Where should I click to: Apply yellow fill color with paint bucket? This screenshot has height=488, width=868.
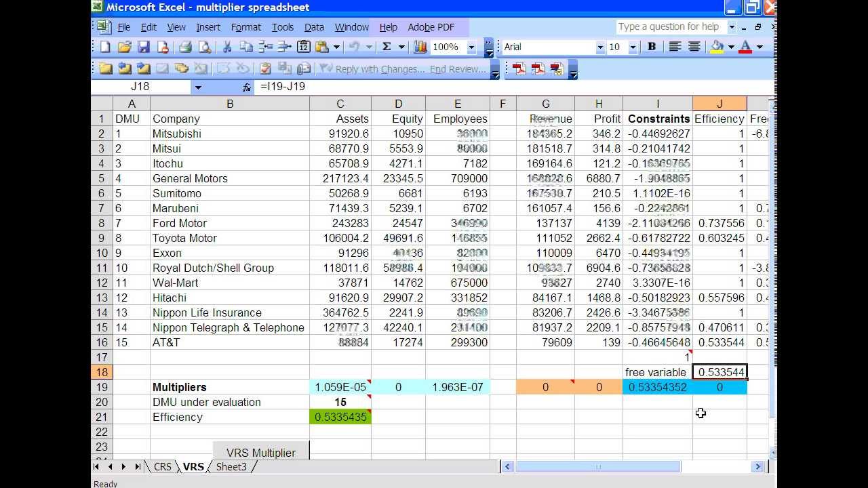(x=717, y=47)
